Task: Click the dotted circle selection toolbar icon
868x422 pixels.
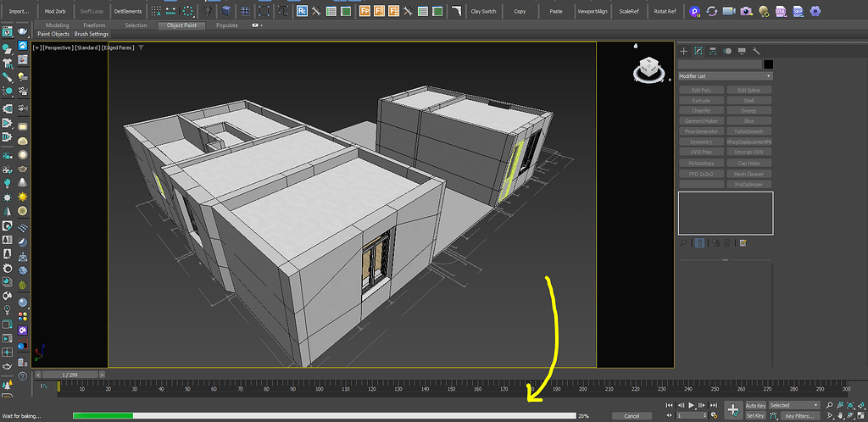Action: pyautogui.click(x=188, y=10)
